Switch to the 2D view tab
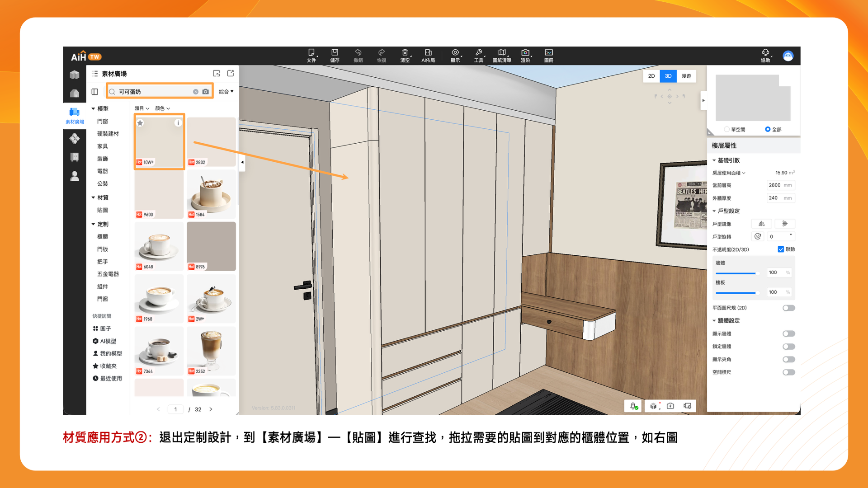Viewport: 868px width, 488px height. 651,76
